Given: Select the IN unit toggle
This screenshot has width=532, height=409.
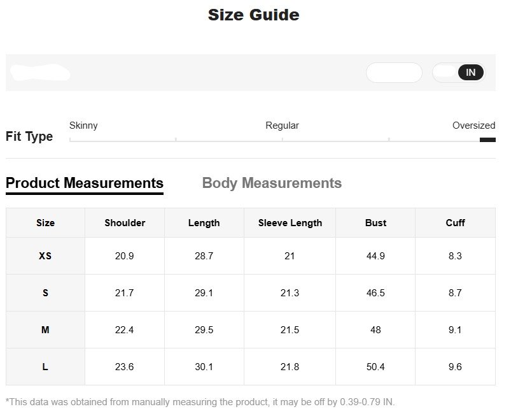Looking at the screenshot, I should click(x=470, y=73).
